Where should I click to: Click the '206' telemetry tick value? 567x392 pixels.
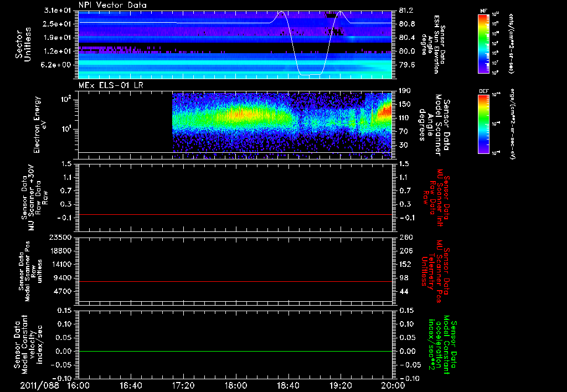point(406,251)
